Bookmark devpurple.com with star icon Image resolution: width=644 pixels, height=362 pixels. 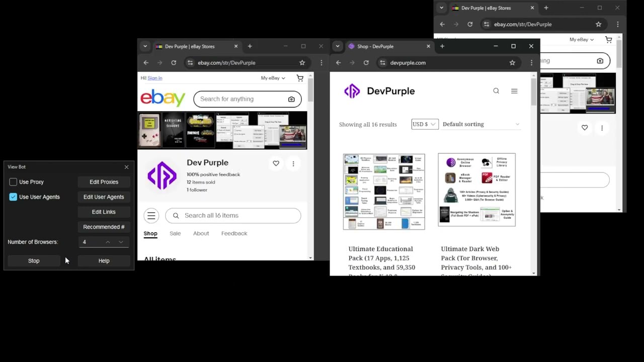(x=512, y=63)
